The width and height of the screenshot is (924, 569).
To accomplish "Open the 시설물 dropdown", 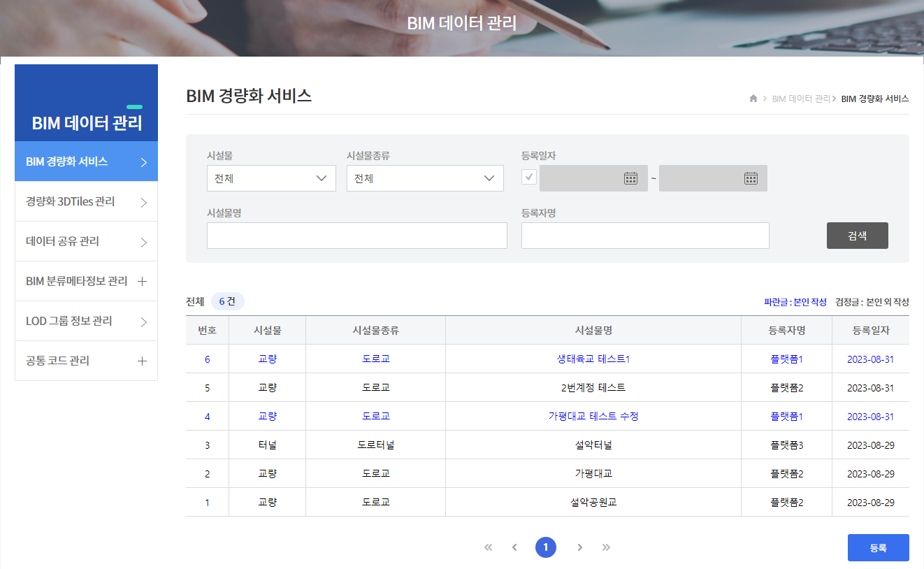I will tap(271, 178).
